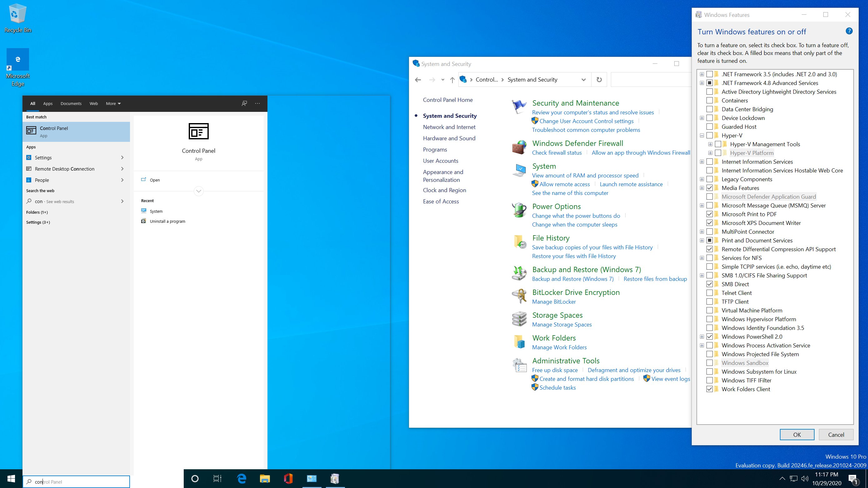Open File Explorer from the taskbar
The height and width of the screenshot is (488, 868).
pyautogui.click(x=265, y=479)
